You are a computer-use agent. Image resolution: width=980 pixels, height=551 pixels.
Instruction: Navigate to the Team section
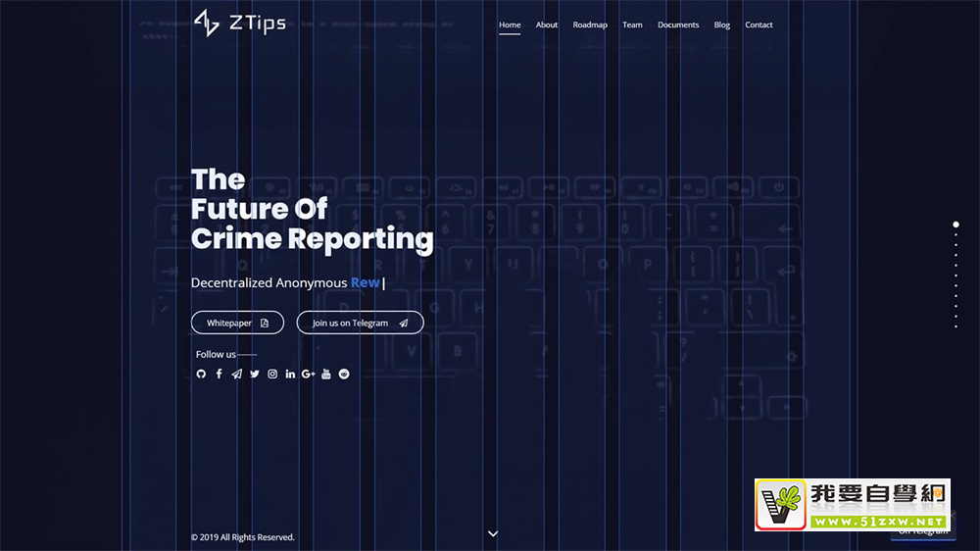pos(632,25)
